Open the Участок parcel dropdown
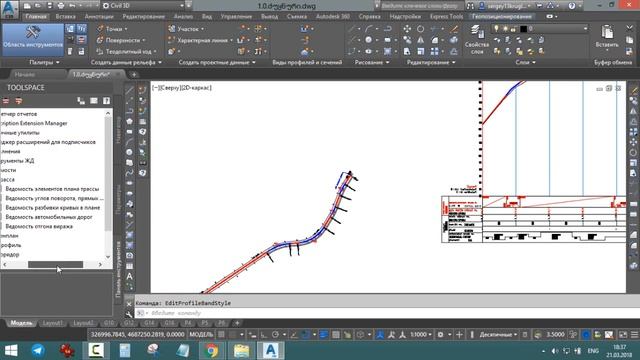Screen dimensions: 640x360 [186, 29]
